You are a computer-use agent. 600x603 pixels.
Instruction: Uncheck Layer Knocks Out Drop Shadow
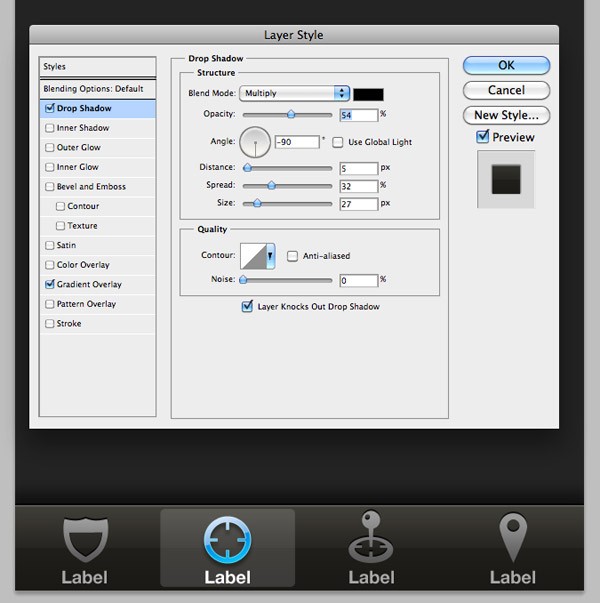coord(247,306)
